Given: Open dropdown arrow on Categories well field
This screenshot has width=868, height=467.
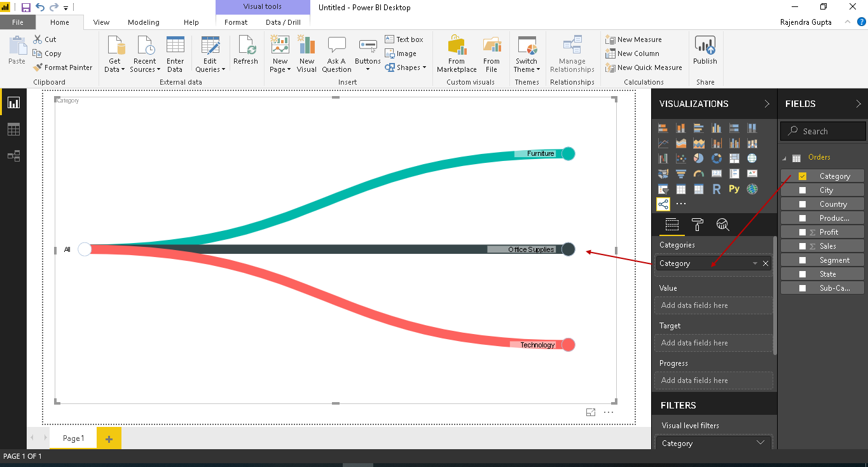Looking at the screenshot, I should pos(755,263).
